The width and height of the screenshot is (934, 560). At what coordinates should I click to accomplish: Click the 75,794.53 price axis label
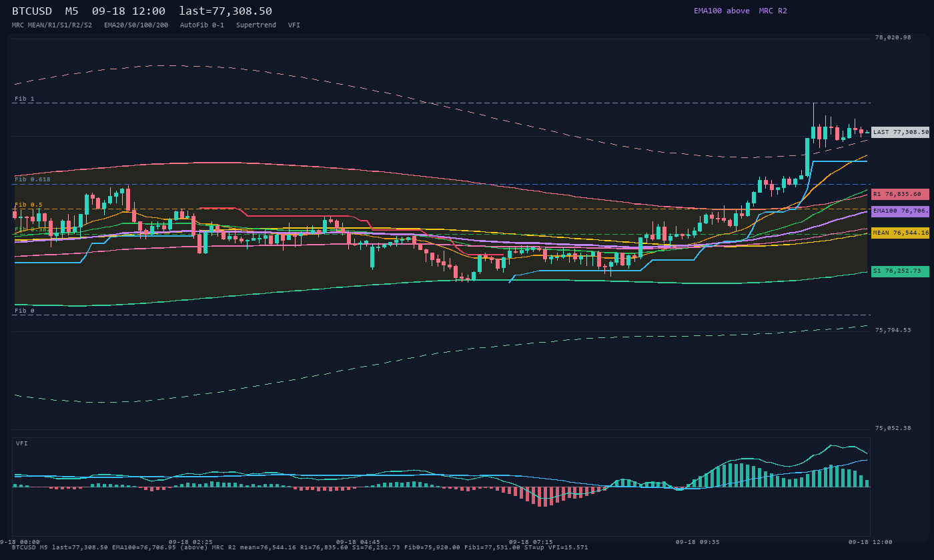click(x=893, y=330)
